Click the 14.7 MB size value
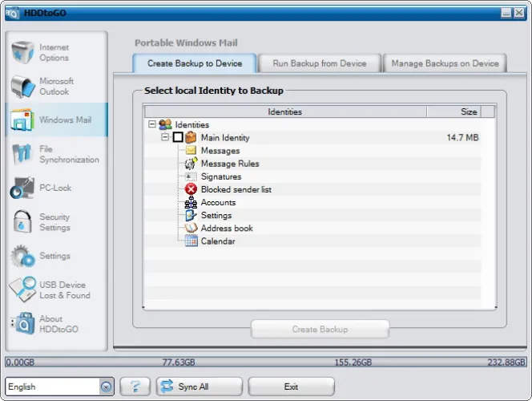This screenshot has width=532, height=401. pos(462,137)
